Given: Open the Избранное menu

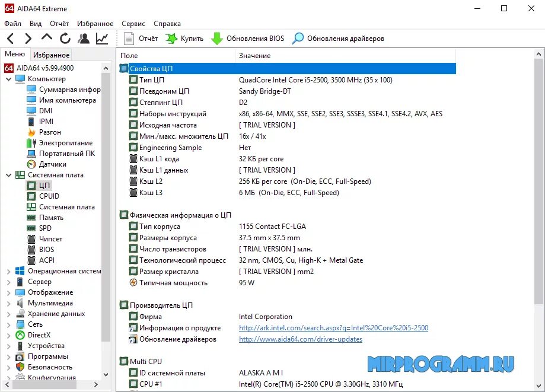Looking at the screenshot, I should [x=95, y=24].
